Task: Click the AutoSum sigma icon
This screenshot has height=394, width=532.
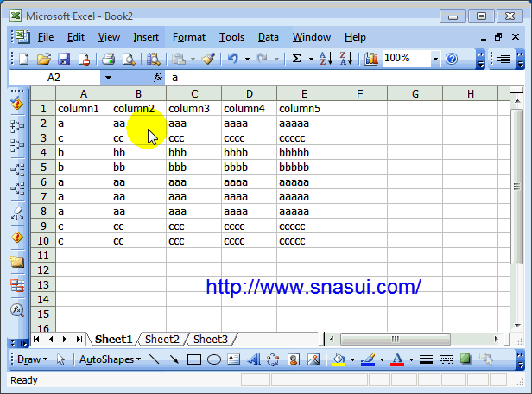Action: click(297, 59)
